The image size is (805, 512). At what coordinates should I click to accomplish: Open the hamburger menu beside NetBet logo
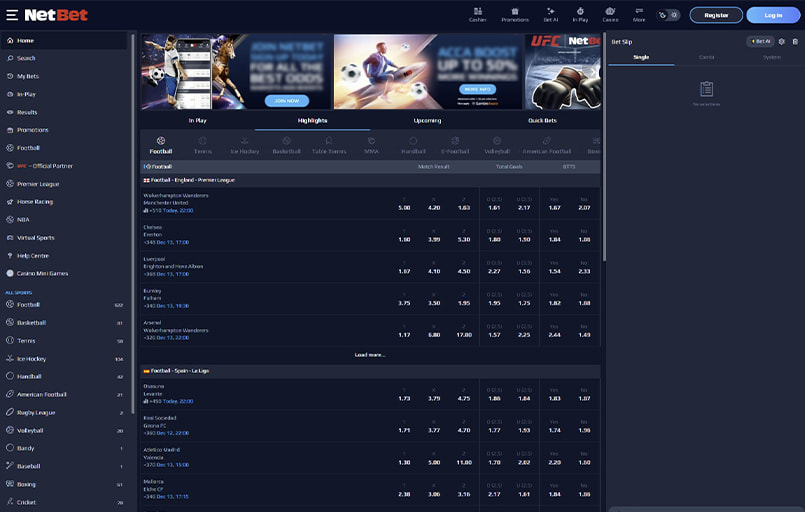12,15
